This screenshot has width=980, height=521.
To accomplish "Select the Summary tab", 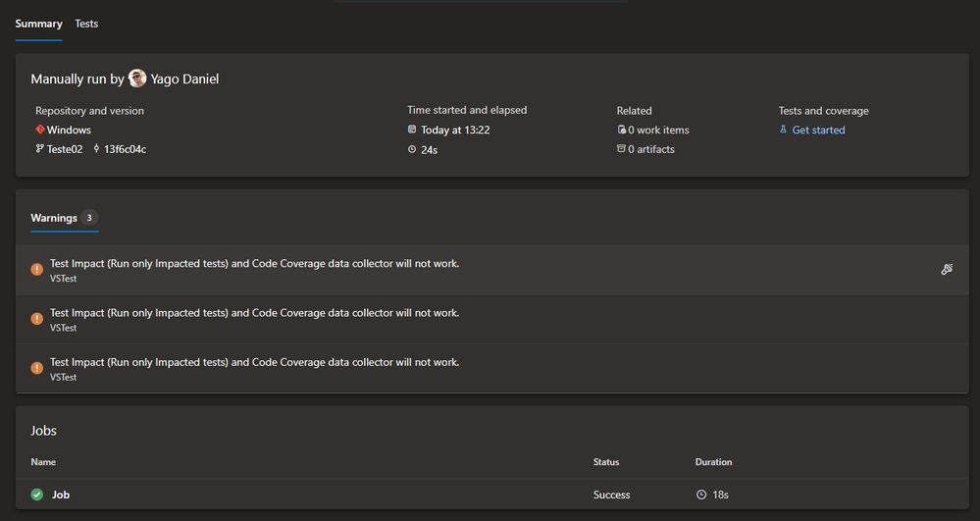I will 38,24.
